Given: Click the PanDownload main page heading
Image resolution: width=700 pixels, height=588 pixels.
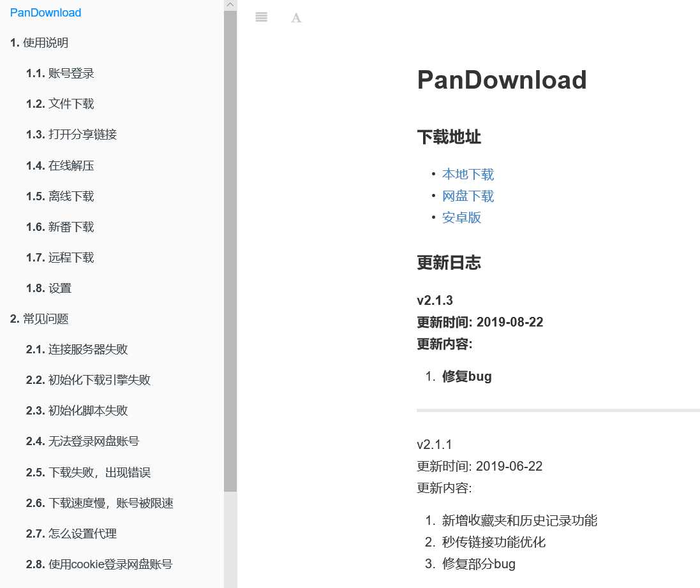Looking at the screenshot, I should click(x=502, y=80).
